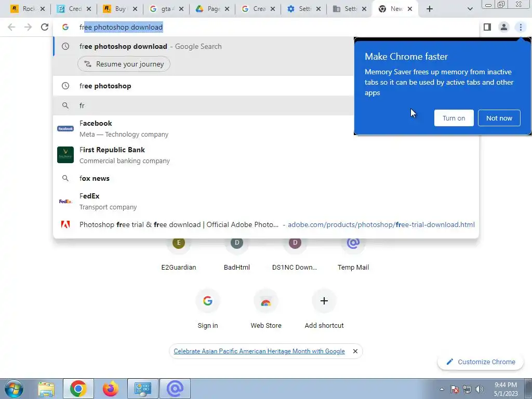Open File Explorer from taskbar
The width and height of the screenshot is (532, 399).
tap(46, 389)
